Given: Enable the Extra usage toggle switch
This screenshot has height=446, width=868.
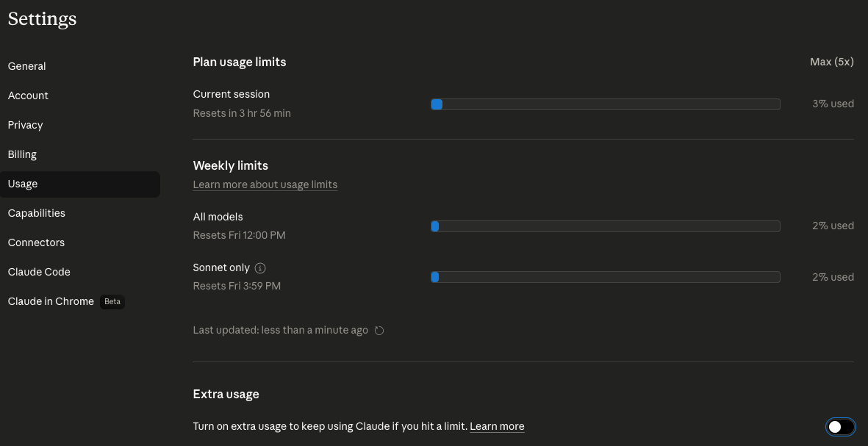Looking at the screenshot, I should 840,427.
